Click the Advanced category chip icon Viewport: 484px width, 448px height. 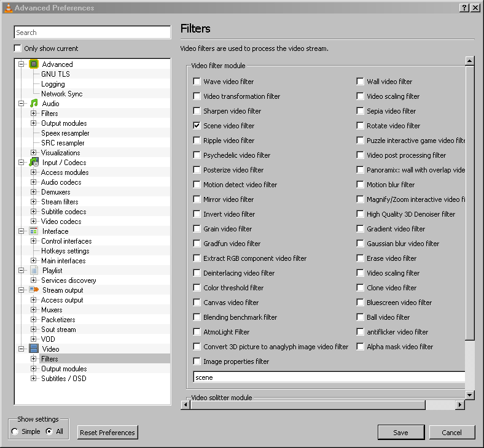34,64
